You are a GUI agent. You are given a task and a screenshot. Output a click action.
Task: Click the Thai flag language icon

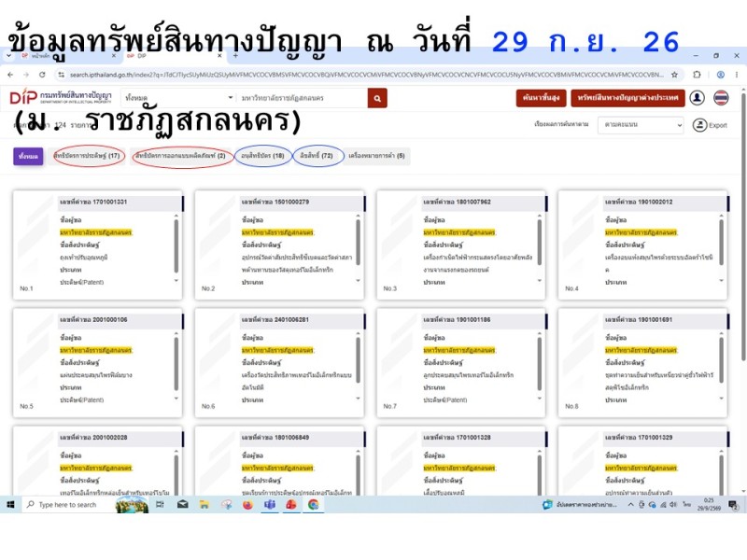tap(721, 98)
